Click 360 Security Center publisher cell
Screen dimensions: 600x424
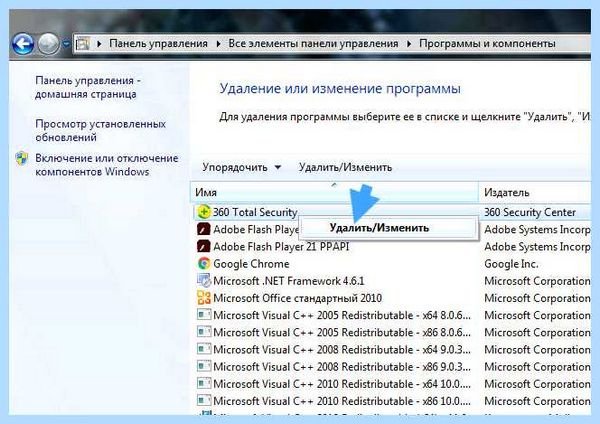[x=530, y=212]
